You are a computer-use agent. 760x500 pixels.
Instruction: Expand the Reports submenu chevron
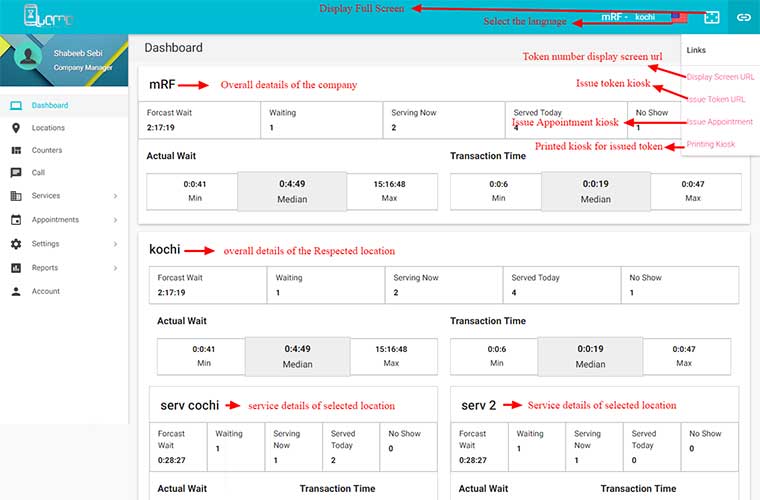115,268
